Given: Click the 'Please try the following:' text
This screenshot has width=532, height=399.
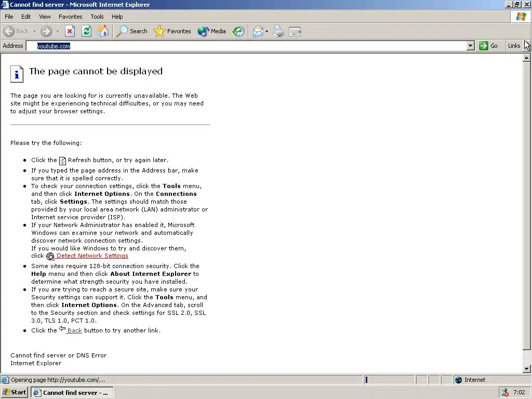Looking at the screenshot, I should 46,143.
